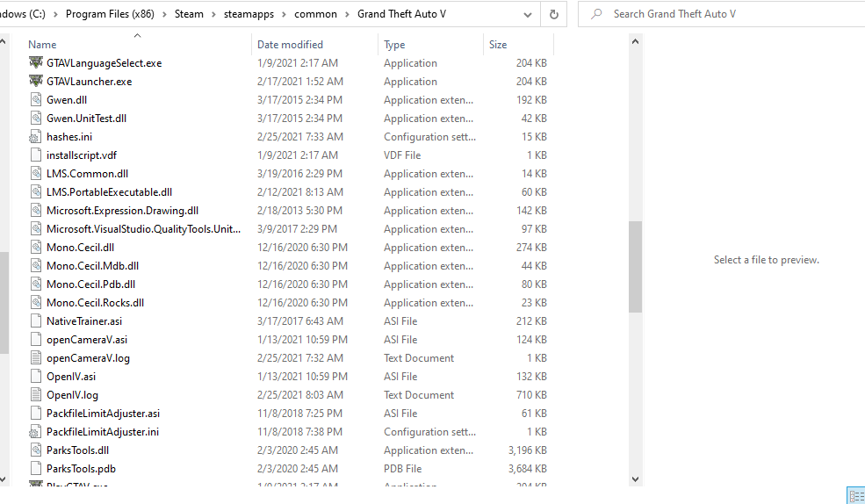The width and height of the screenshot is (865, 504).
Task: Click the PackfileLimitAdjuster.ini settings icon
Action: [x=35, y=432]
